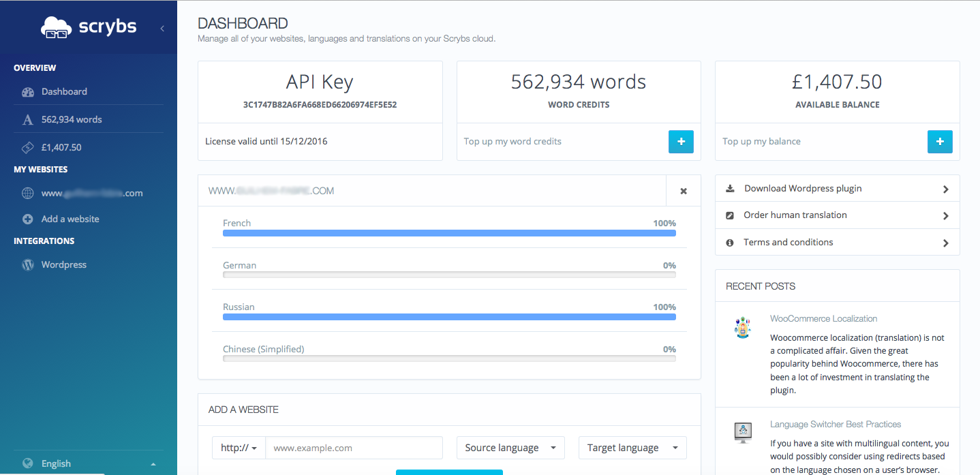Click the plus button for word credits

coord(681,142)
